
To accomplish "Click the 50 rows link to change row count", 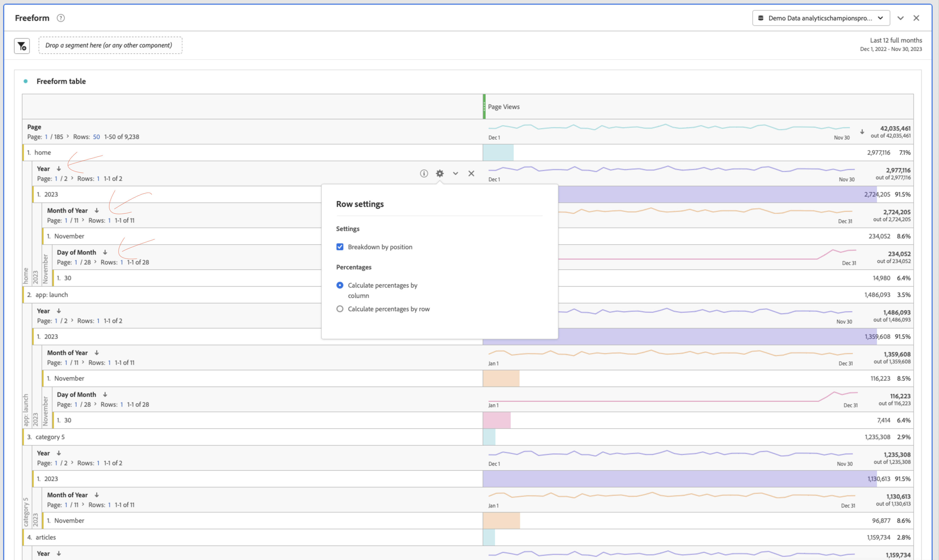I will click(x=96, y=137).
